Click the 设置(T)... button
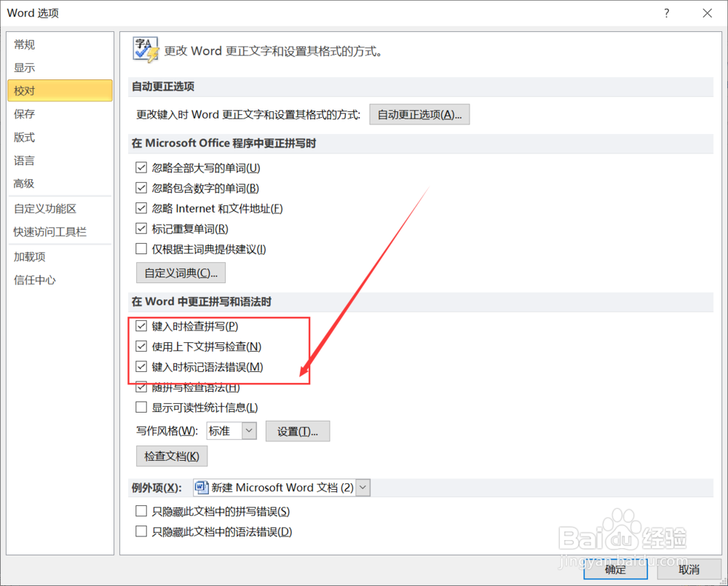The image size is (728, 586). click(x=298, y=432)
